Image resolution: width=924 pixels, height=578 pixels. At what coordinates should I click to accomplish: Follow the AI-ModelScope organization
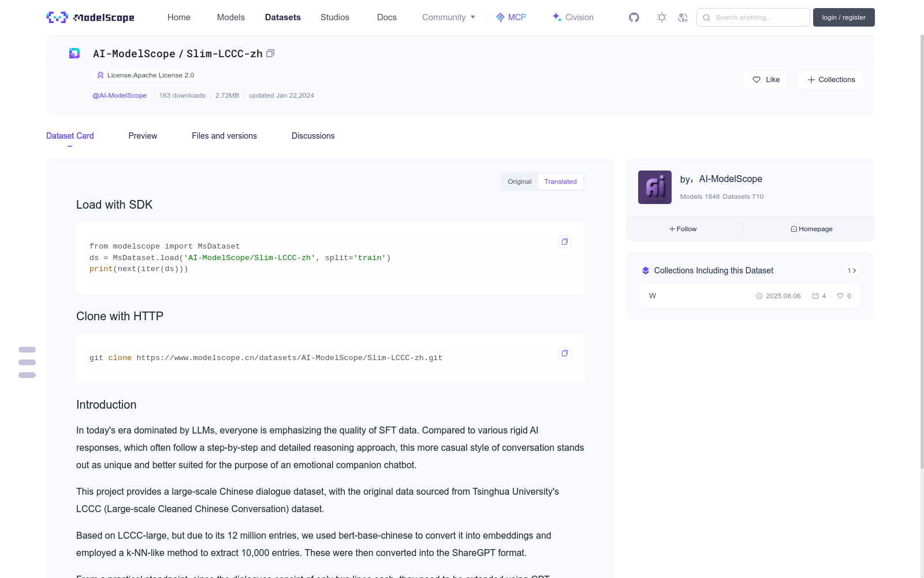tap(683, 229)
